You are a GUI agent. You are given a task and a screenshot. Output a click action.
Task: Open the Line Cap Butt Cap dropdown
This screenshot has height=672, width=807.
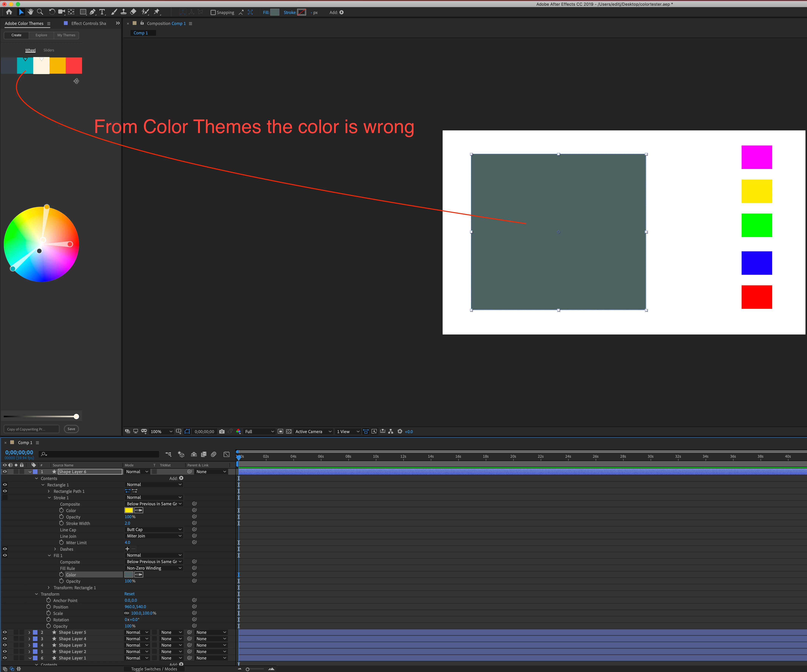point(154,530)
